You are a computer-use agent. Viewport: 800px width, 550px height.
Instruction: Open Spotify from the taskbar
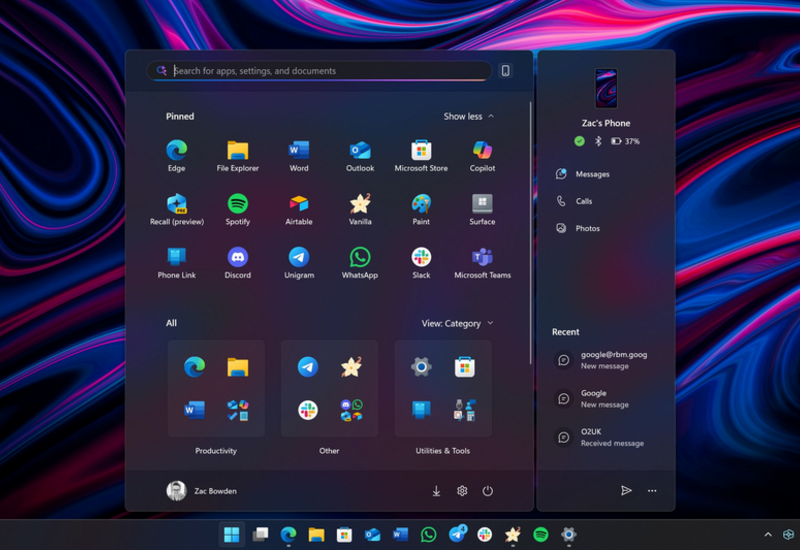pos(541,535)
